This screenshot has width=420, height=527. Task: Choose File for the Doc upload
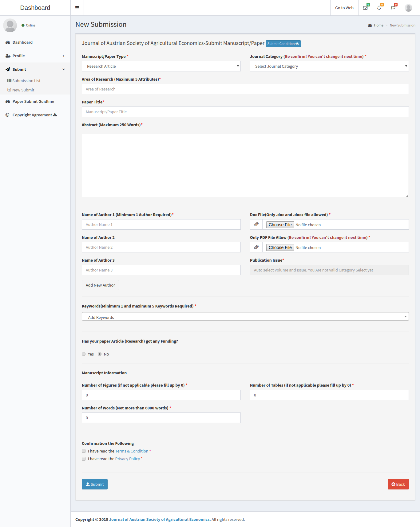click(x=280, y=225)
